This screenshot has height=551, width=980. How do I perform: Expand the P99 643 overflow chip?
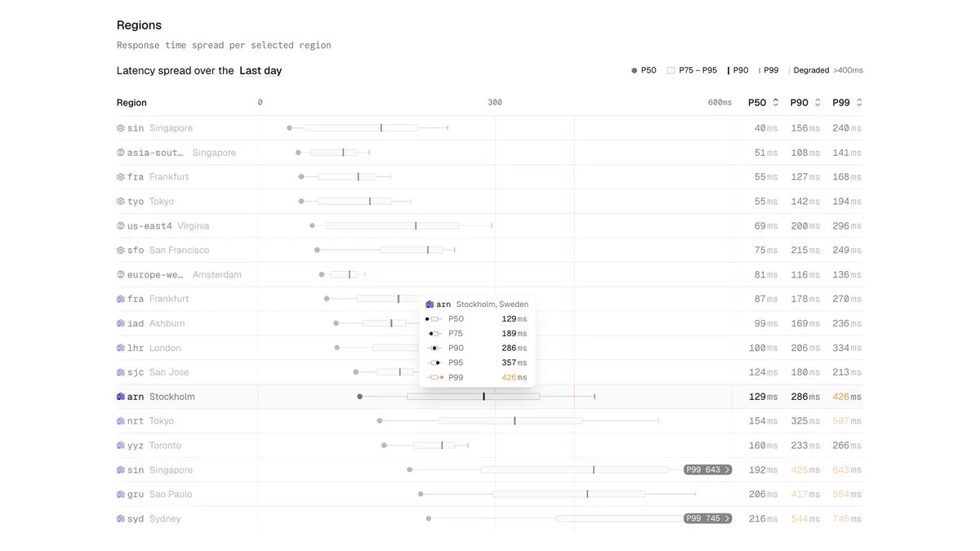707,470
